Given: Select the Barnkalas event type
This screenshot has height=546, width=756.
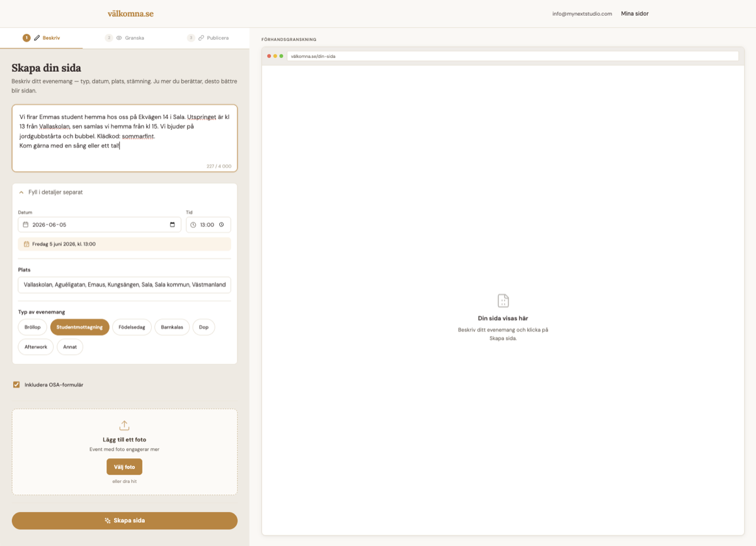Looking at the screenshot, I should 172,327.
